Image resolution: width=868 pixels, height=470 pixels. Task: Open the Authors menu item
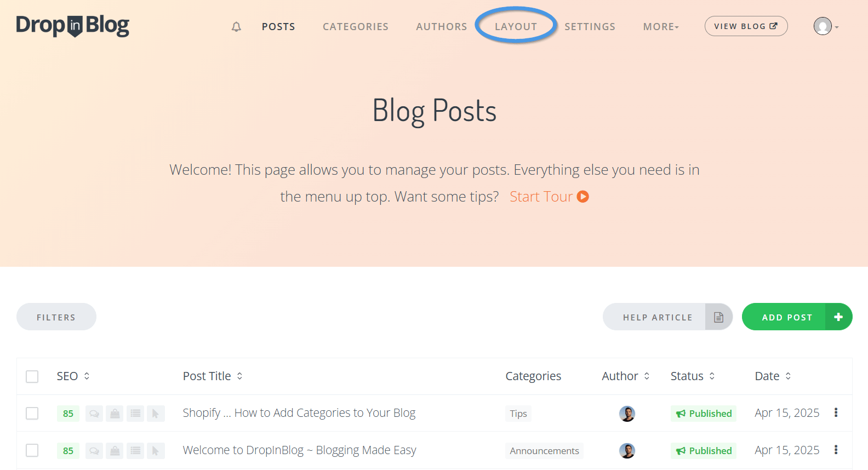point(442,27)
